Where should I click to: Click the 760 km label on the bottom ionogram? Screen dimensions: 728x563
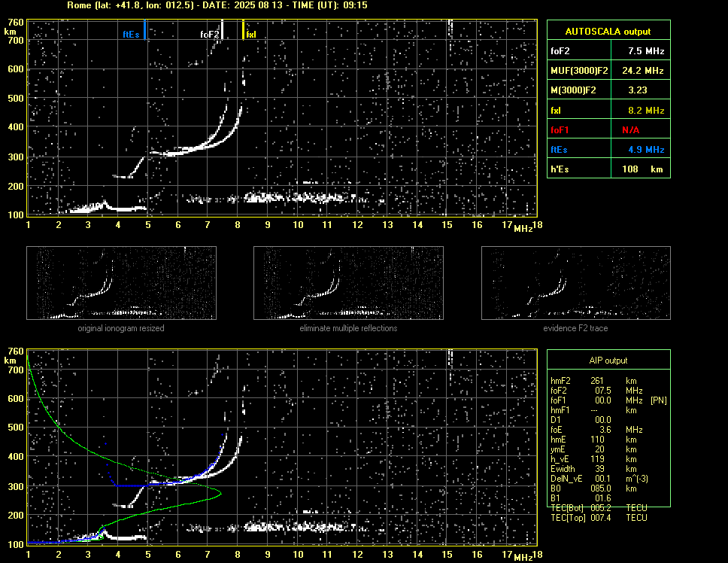[x=15, y=351]
